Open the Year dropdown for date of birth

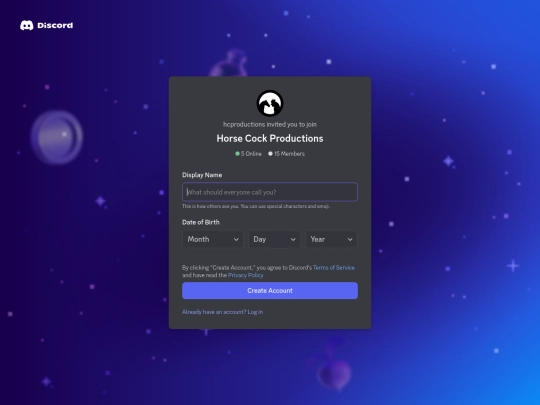(x=331, y=239)
